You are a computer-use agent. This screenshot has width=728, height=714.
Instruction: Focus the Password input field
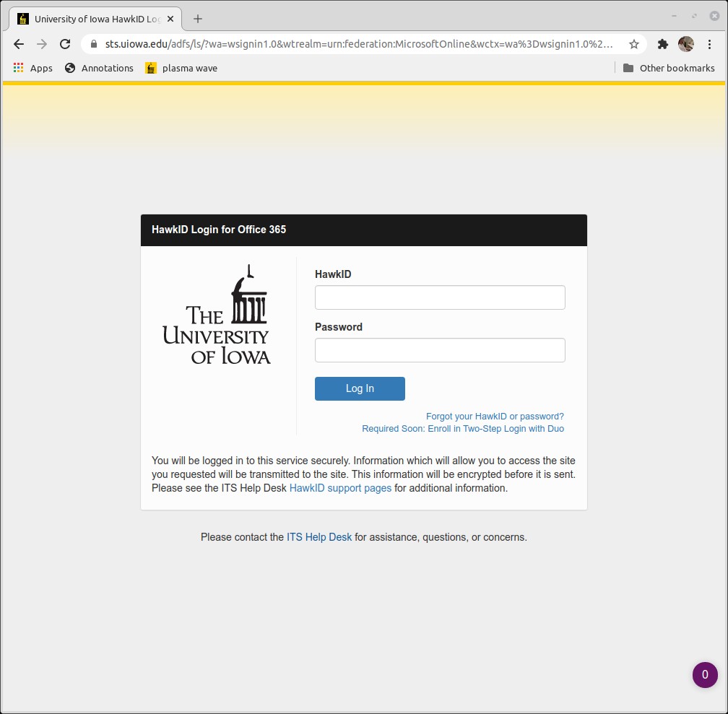[440, 350]
